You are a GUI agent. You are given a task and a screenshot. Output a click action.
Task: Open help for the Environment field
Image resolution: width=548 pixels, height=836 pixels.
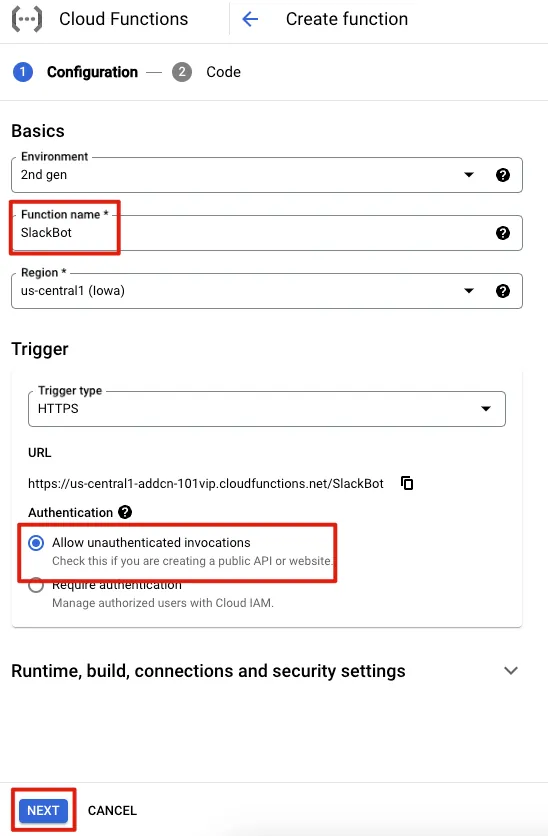click(503, 175)
